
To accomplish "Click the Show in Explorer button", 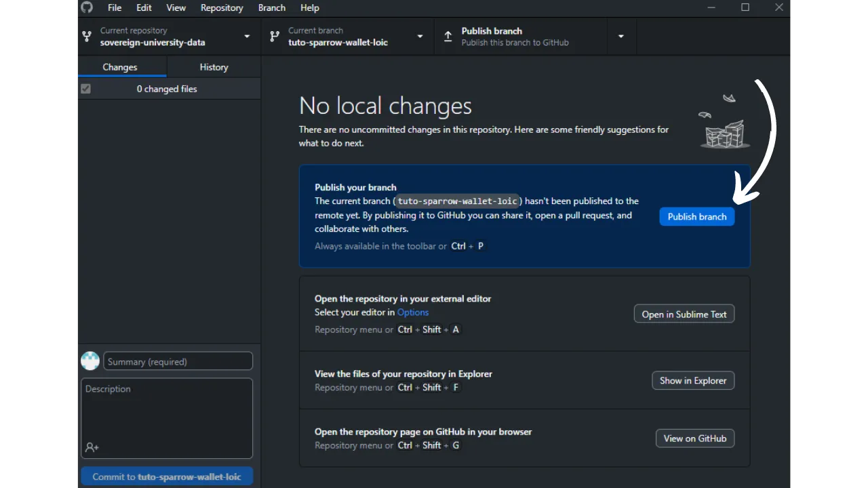I will pyautogui.click(x=692, y=381).
